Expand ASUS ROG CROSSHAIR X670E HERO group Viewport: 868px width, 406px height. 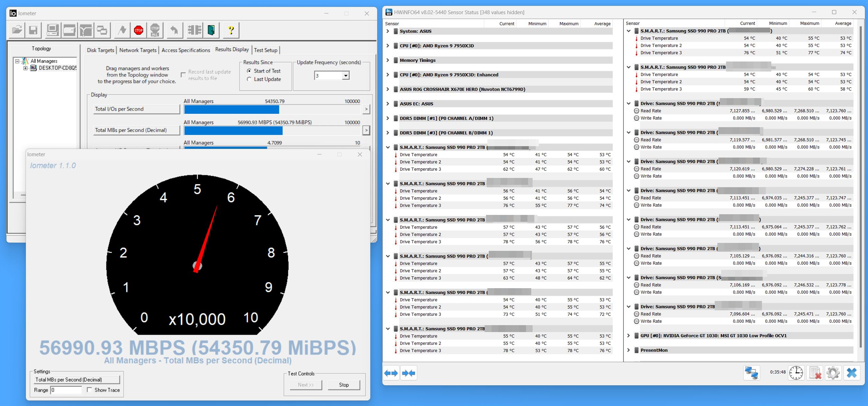(x=388, y=89)
